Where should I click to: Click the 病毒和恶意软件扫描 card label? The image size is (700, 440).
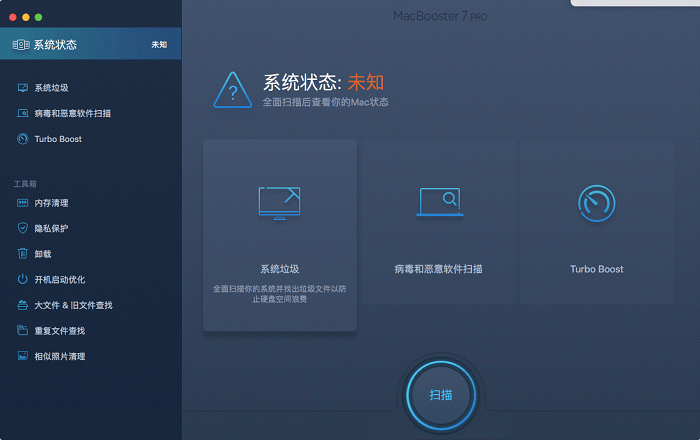(438, 269)
